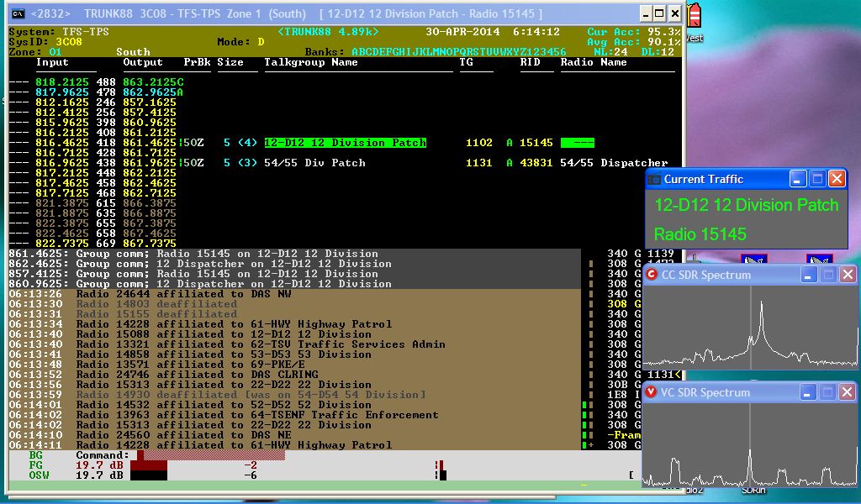Click the radio icon in Current Traffic title
Viewport: 861px width, 504px height.
pos(654,179)
